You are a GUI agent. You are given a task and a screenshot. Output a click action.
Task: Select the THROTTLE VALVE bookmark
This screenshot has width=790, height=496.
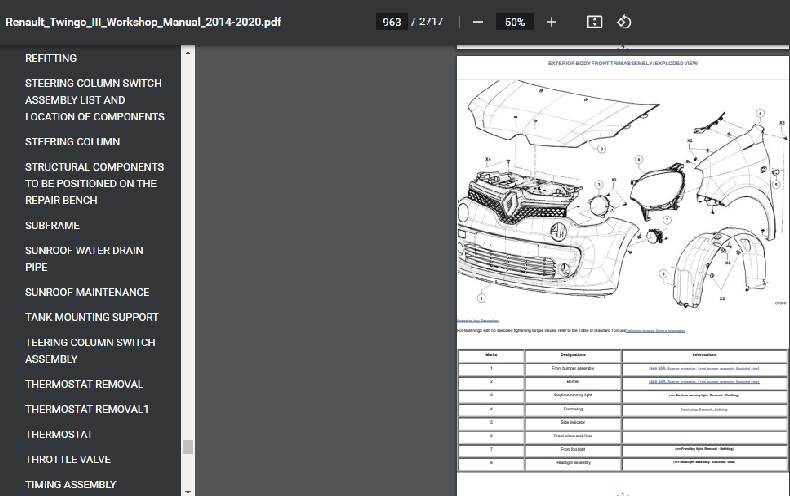pyautogui.click(x=68, y=460)
